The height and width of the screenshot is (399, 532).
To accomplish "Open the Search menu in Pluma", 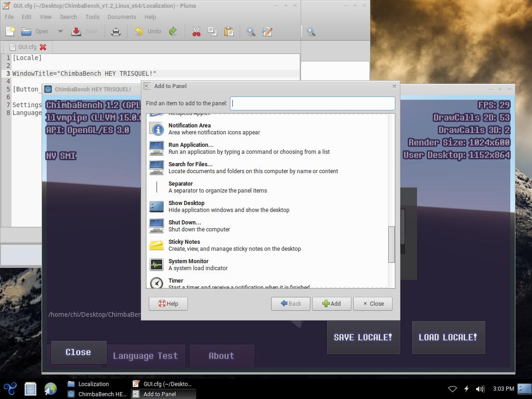I will pos(68,17).
